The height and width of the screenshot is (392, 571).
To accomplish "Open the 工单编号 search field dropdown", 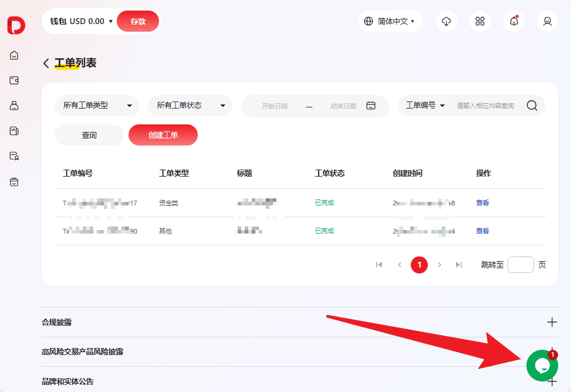I will pyautogui.click(x=425, y=106).
